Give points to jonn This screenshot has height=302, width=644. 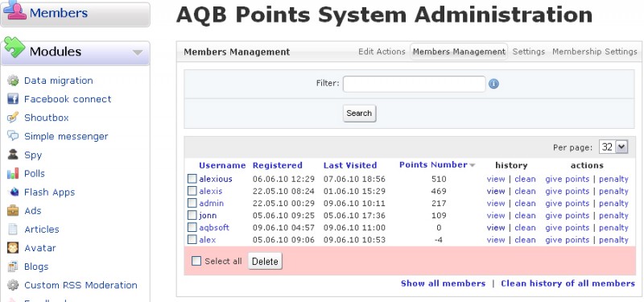tap(568, 216)
